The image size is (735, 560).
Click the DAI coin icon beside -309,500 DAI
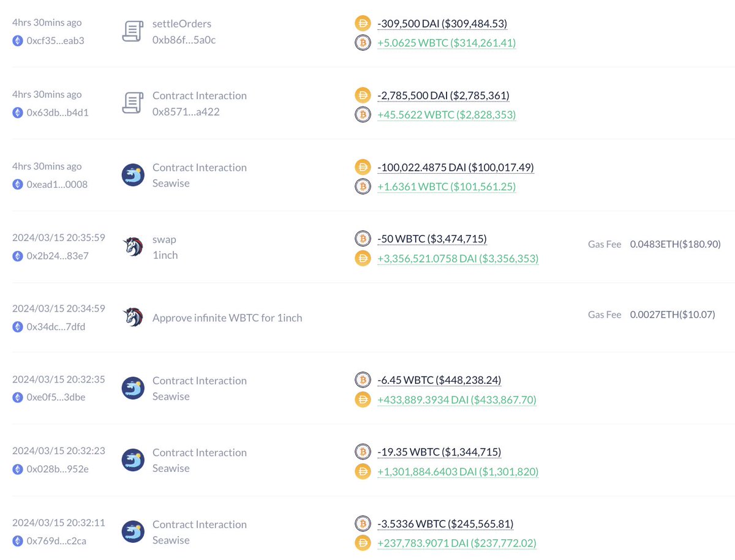tap(363, 24)
